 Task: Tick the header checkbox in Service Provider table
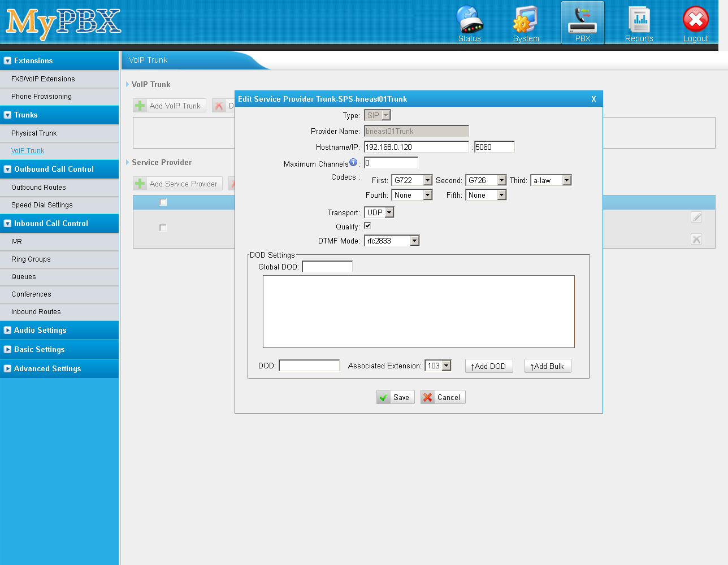click(163, 202)
